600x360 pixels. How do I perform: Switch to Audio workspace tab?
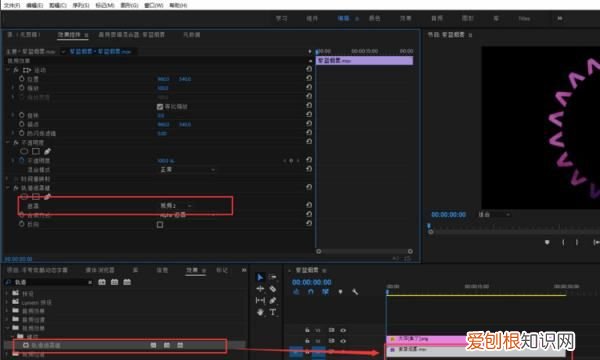pos(437,18)
